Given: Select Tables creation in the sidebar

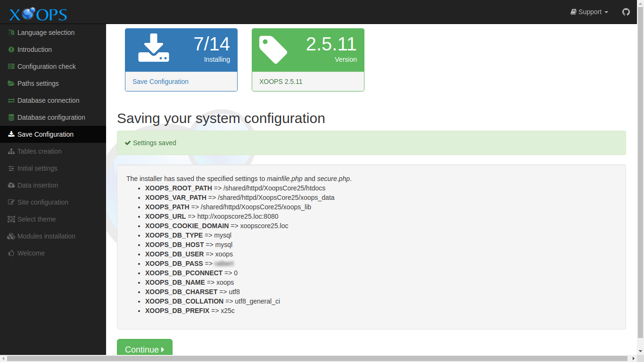Looking at the screenshot, I should [40, 151].
